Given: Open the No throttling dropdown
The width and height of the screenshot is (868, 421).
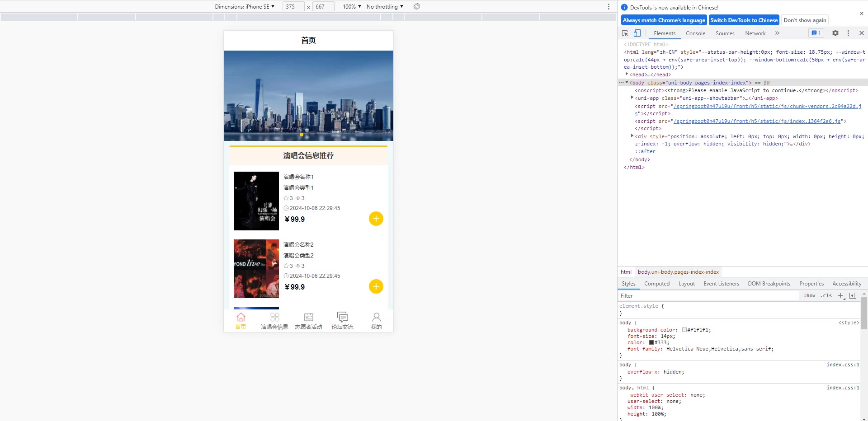Looking at the screenshot, I should pyautogui.click(x=385, y=7).
